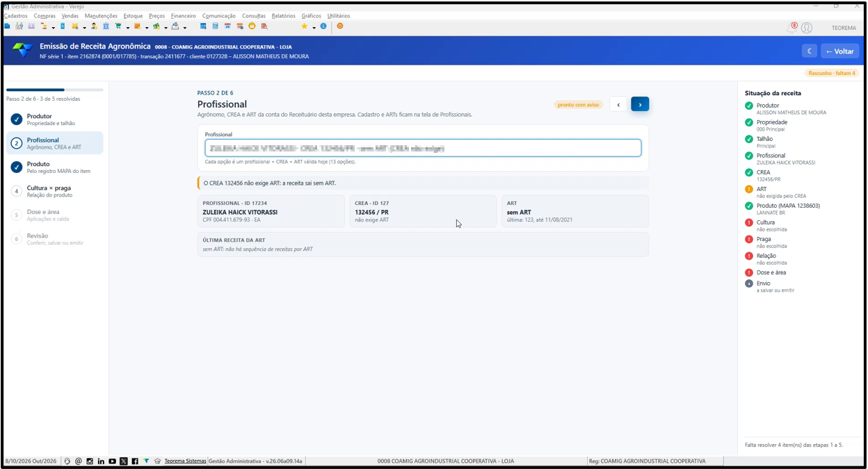868x469 pixels.
Task: Click the Profissional - ID 17234 card
Action: click(271, 211)
